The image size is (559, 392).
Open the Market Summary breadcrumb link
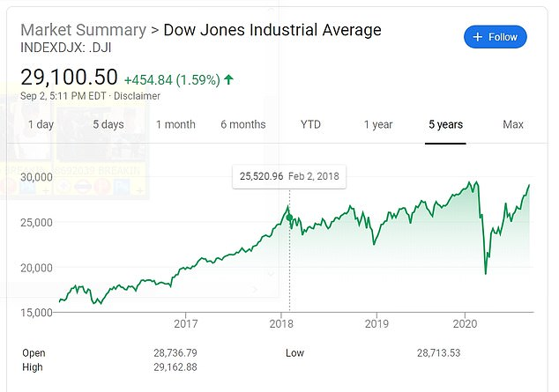(84, 30)
